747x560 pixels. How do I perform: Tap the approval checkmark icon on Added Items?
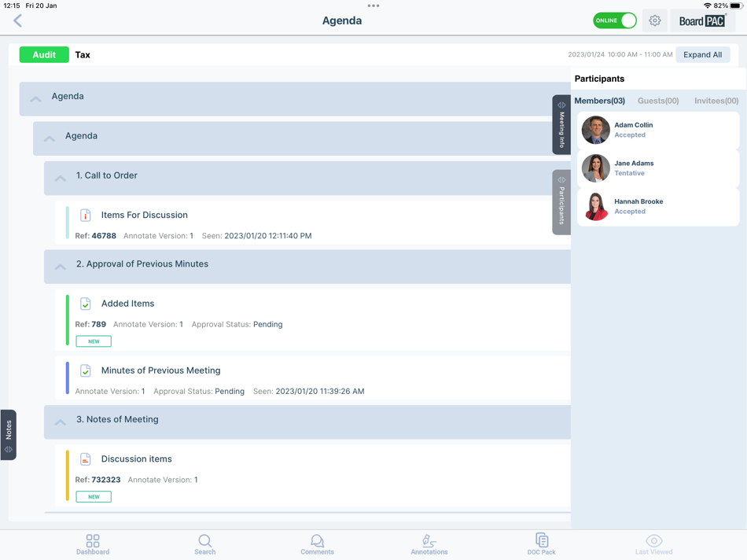click(x=86, y=303)
